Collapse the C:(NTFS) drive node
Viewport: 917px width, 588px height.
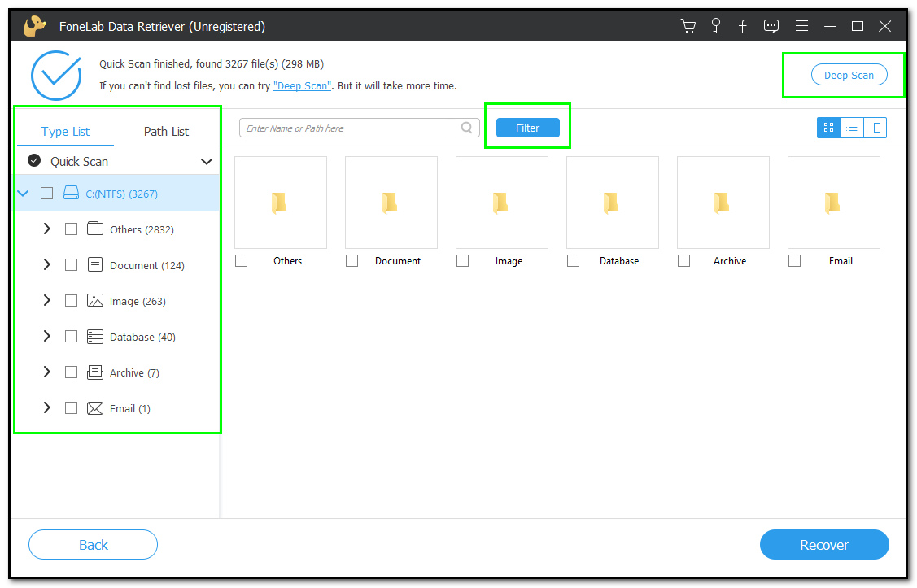(24, 193)
